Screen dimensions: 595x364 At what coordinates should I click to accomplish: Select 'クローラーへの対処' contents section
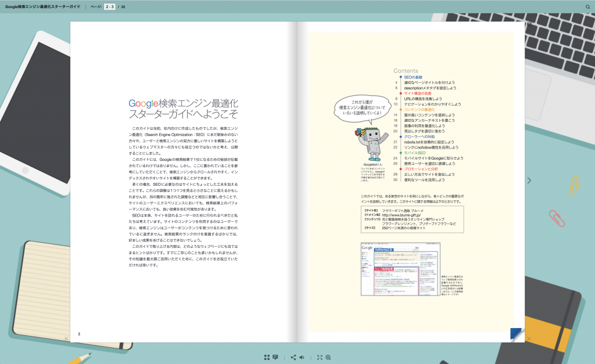(420, 136)
